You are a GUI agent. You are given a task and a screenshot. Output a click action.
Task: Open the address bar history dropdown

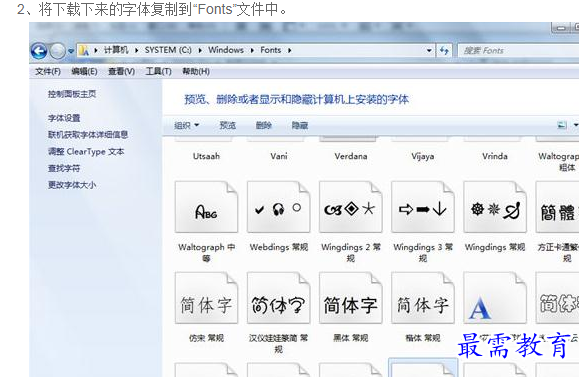429,51
